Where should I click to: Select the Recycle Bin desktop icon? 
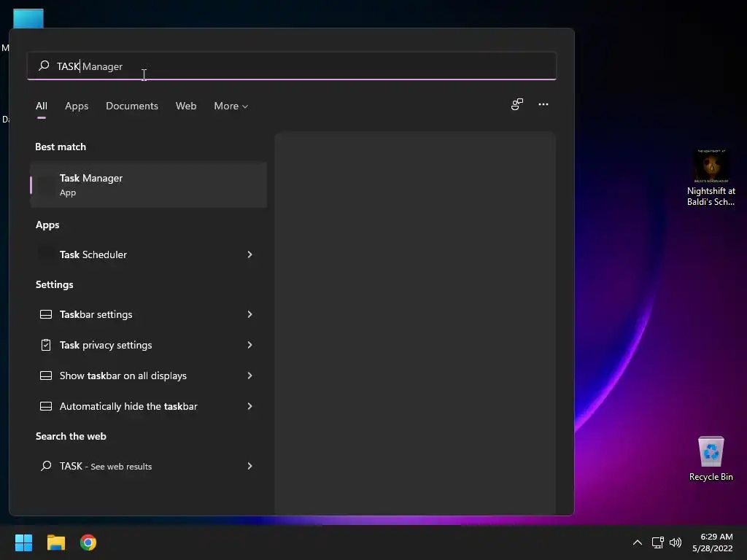click(711, 459)
